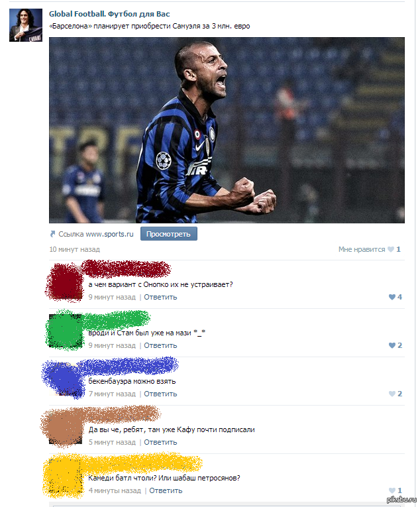Screen dimensions: 420x507
Task: Like the бекенбауэра comment
Action: pos(392,394)
